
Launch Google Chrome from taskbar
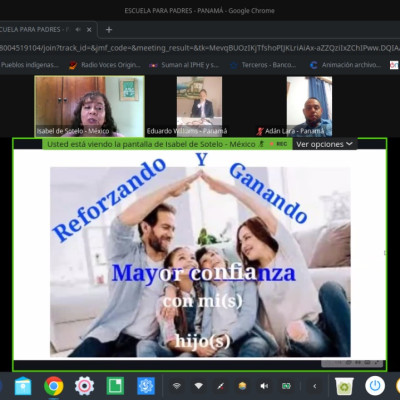54,386
